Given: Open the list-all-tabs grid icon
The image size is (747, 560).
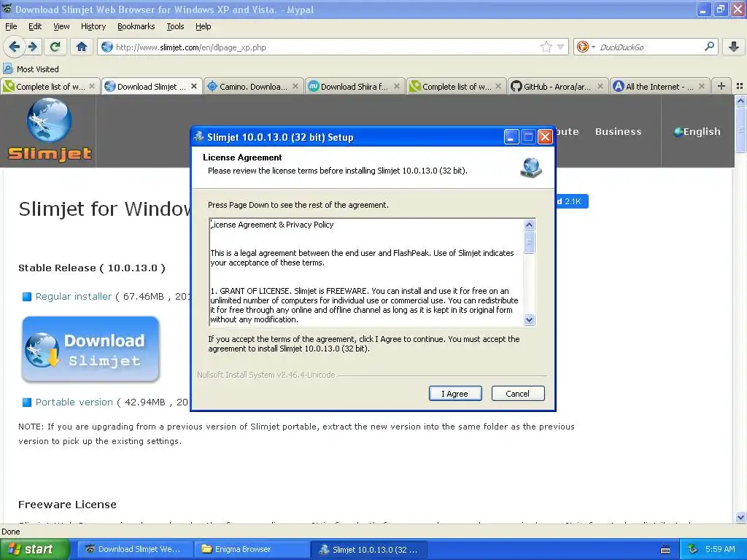Looking at the screenshot, I should pos(740,86).
